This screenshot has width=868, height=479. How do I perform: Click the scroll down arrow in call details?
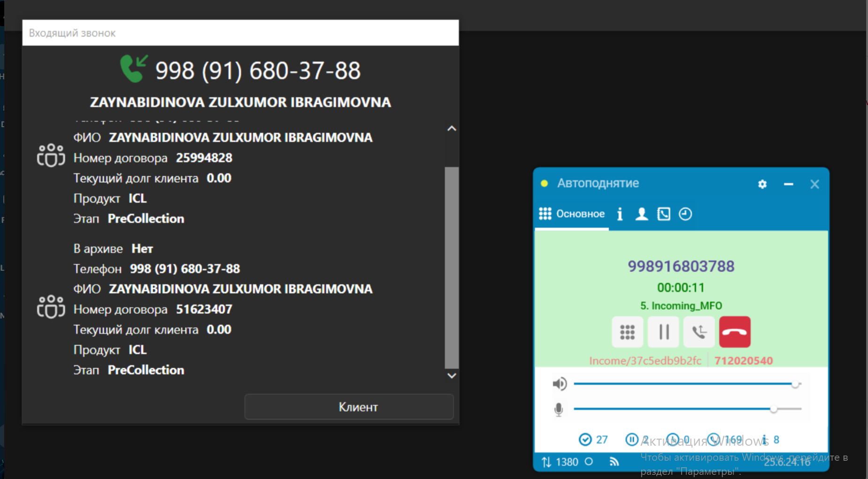coord(452,375)
